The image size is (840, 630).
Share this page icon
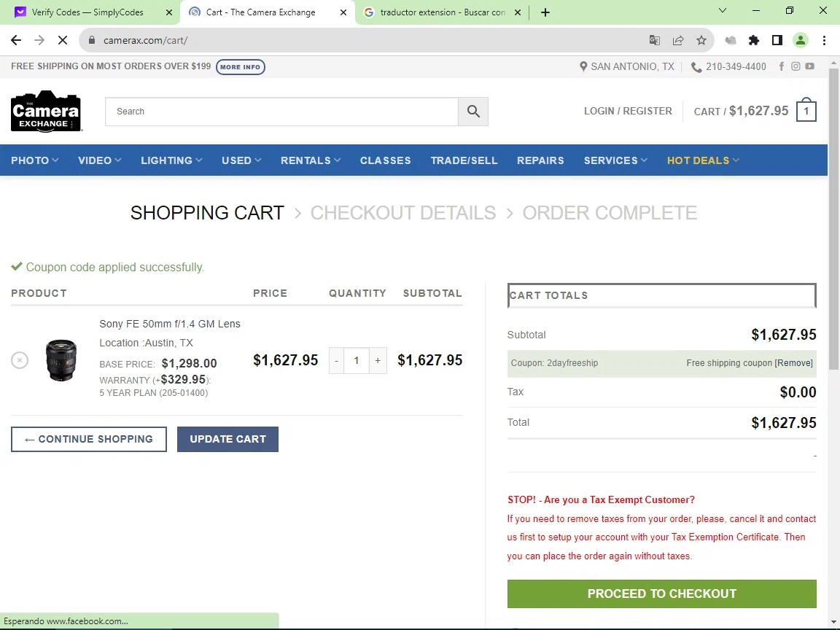(x=677, y=40)
